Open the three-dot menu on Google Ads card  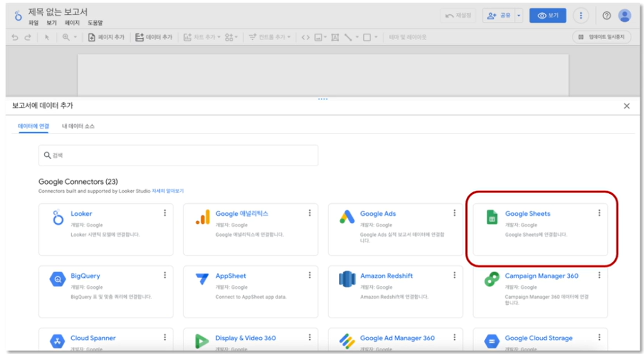454,213
